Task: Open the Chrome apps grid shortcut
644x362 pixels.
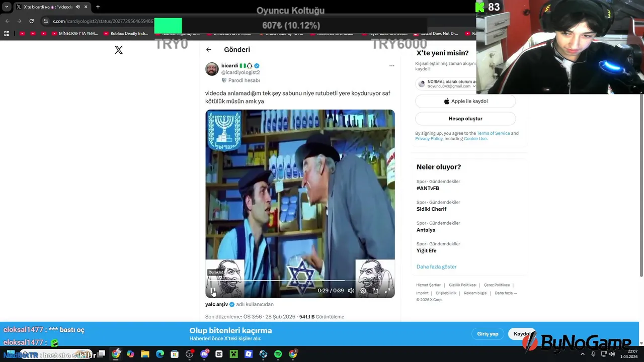Action: 7,34
